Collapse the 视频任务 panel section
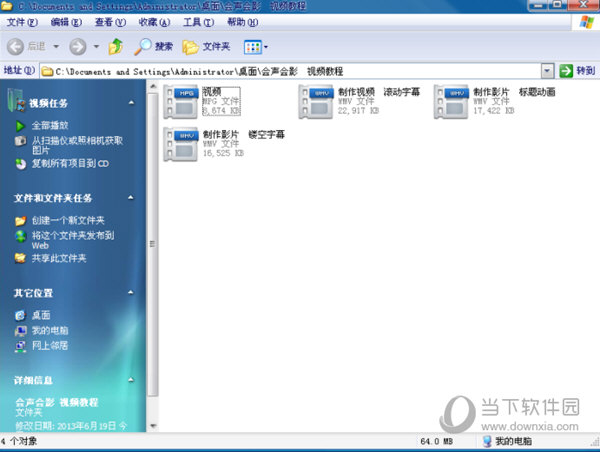Image resolution: width=600 pixels, height=452 pixels. [131, 103]
